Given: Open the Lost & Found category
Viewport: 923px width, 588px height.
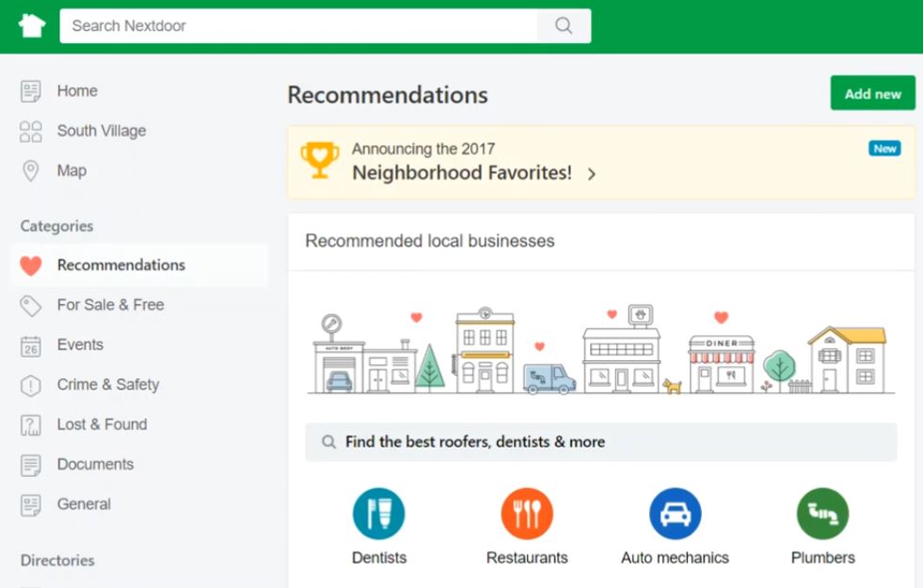Looking at the screenshot, I should 102,424.
